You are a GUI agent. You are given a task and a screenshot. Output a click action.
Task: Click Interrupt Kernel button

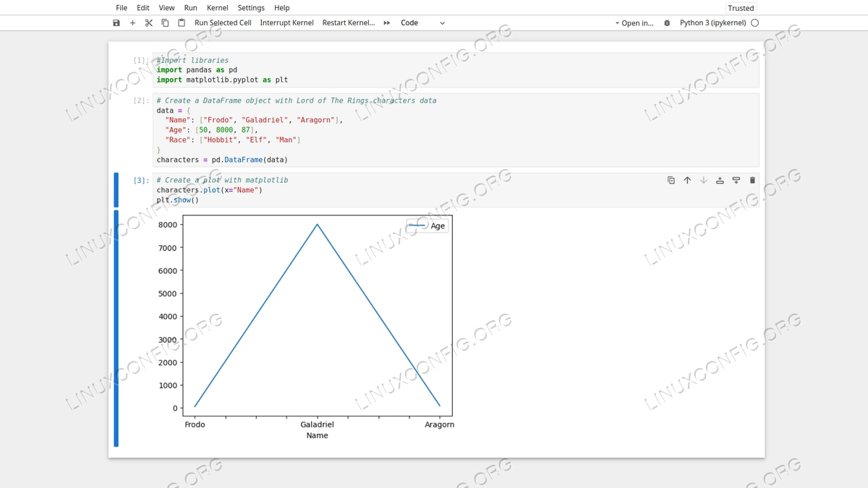pos(286,23)
